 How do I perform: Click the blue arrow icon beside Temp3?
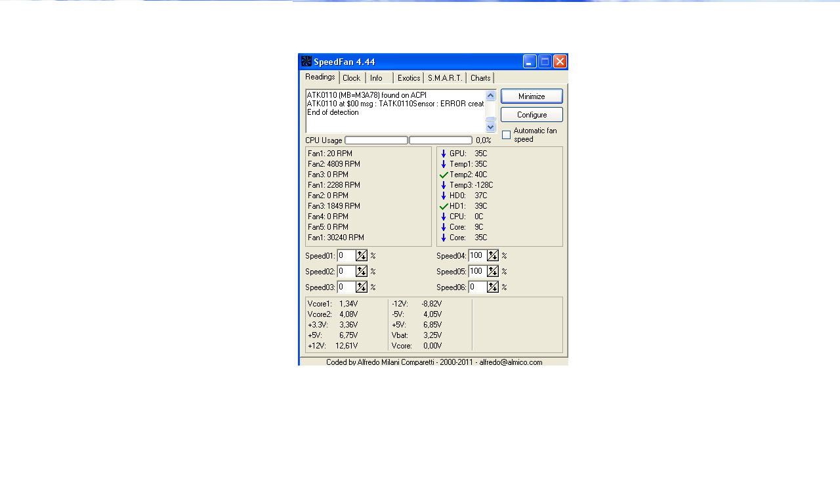[x=444, y=185]
